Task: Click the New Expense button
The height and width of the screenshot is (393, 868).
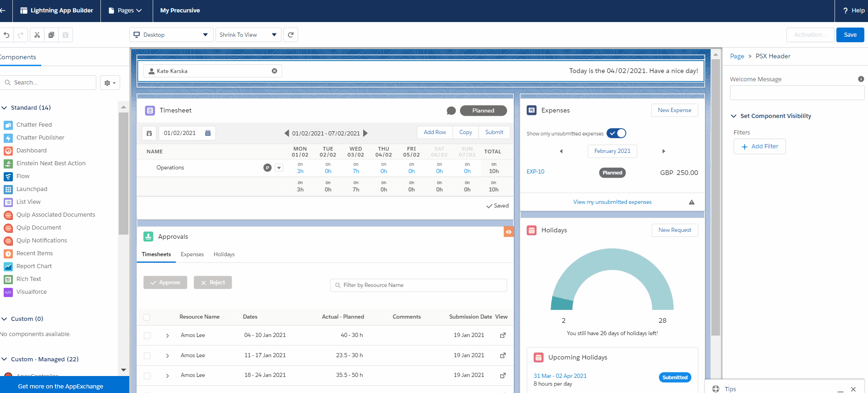Action: pyautogui.click(x=674, y=110)
